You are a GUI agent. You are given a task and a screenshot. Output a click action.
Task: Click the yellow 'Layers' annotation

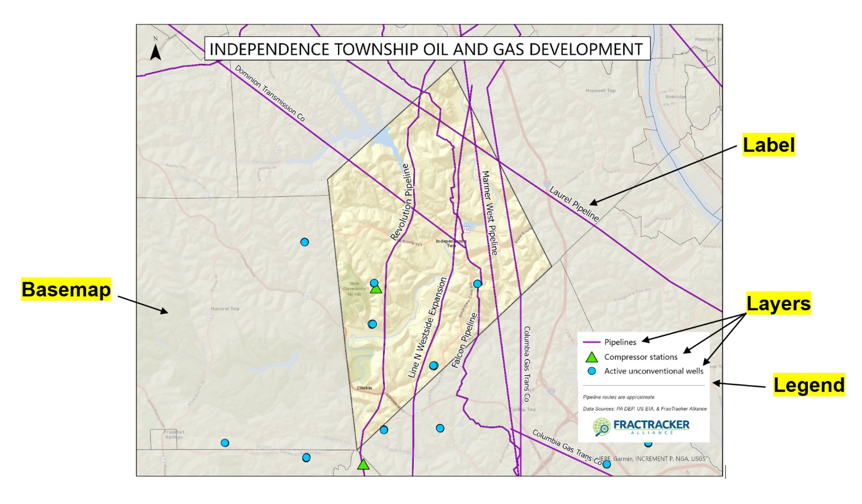(x=778, y=304)
